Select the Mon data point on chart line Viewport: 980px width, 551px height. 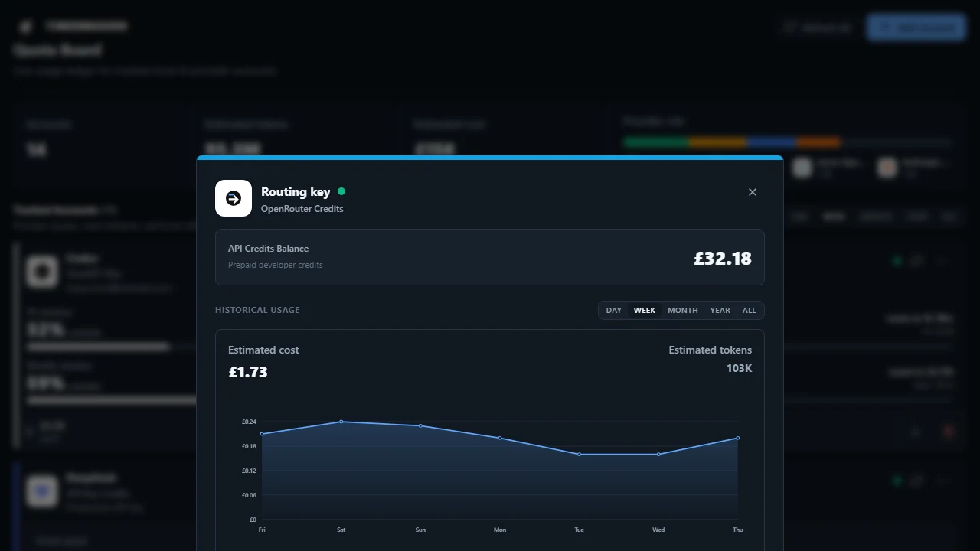coord(500,438)
